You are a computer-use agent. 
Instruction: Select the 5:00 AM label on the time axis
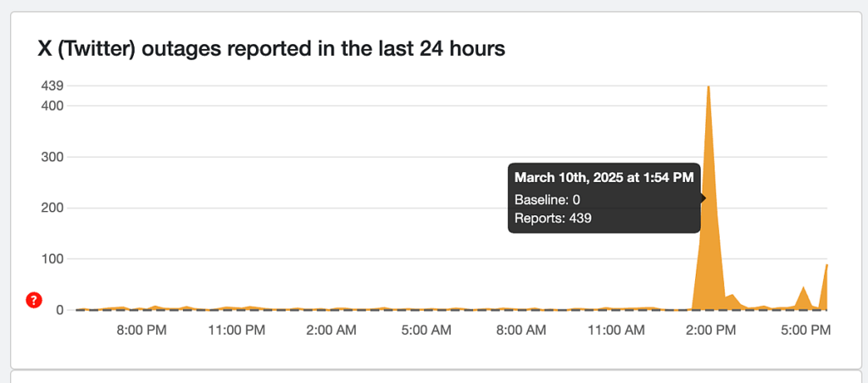[x=426, y=330]
